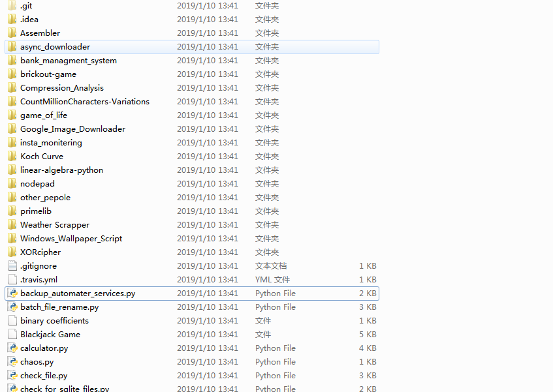
Task: Click the CountMillionCharacters-Variations folder icon
Action: click(x=12, y=102)
